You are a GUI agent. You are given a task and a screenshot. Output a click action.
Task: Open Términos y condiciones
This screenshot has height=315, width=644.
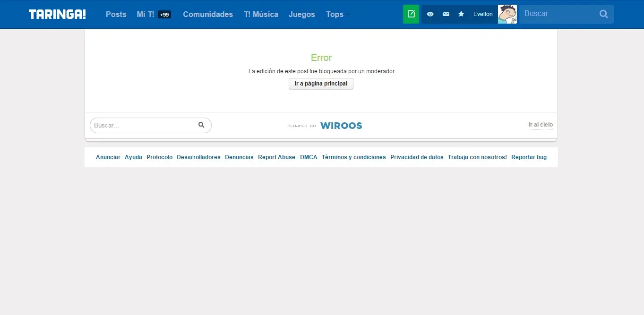[353, 157]
